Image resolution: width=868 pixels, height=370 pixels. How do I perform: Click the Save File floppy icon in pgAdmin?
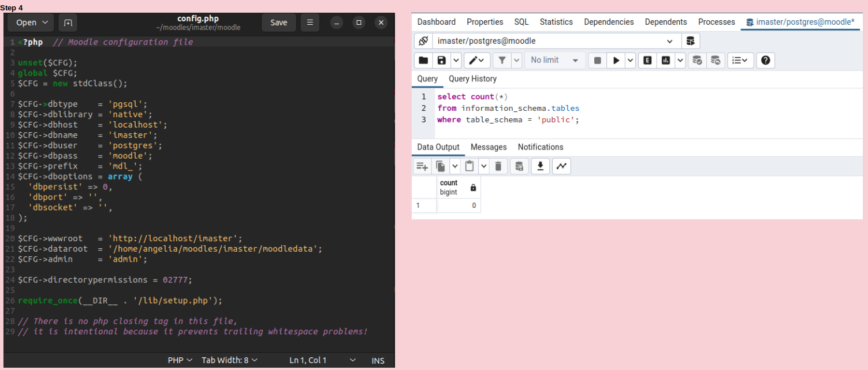pyautogui.click(x=442, y=60)
